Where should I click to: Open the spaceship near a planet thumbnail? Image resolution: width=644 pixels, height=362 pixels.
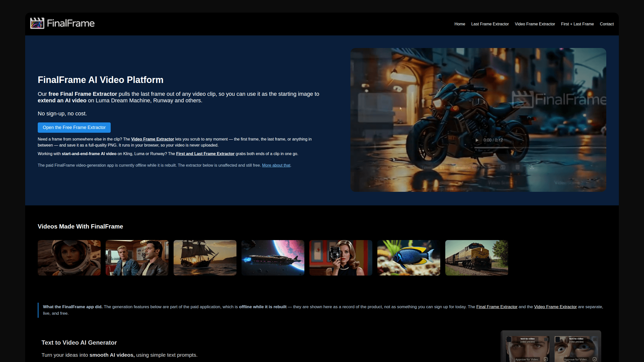point(273,258)
